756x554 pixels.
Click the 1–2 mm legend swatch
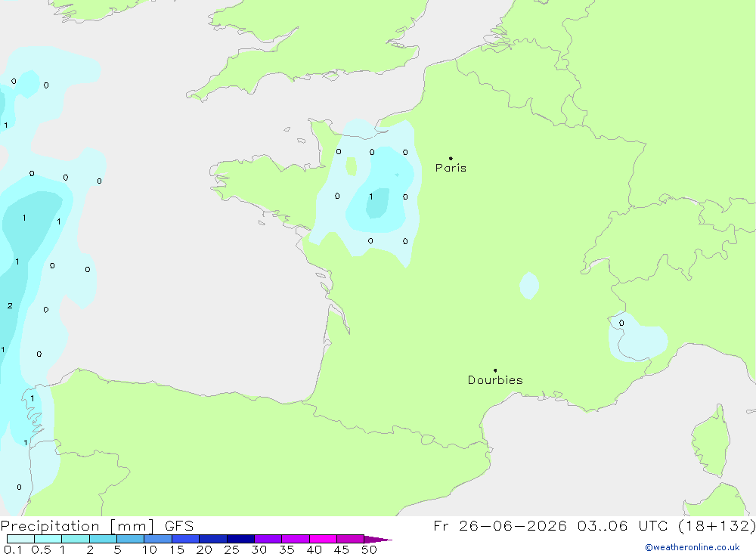pyautogui.click(x=76, y=539)
